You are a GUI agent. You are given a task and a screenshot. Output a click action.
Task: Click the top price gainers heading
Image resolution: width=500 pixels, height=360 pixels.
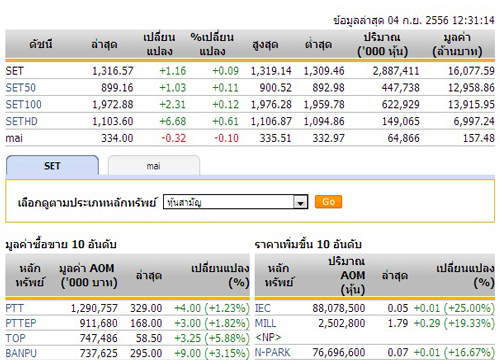click(x=308, y=244)
